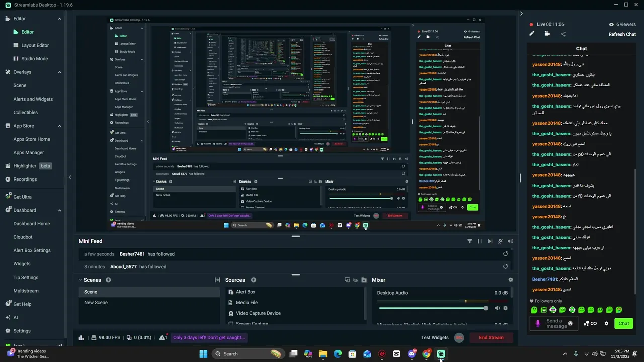
Task: Open Apps Manager in sidebar
Action: click(29, 153)
